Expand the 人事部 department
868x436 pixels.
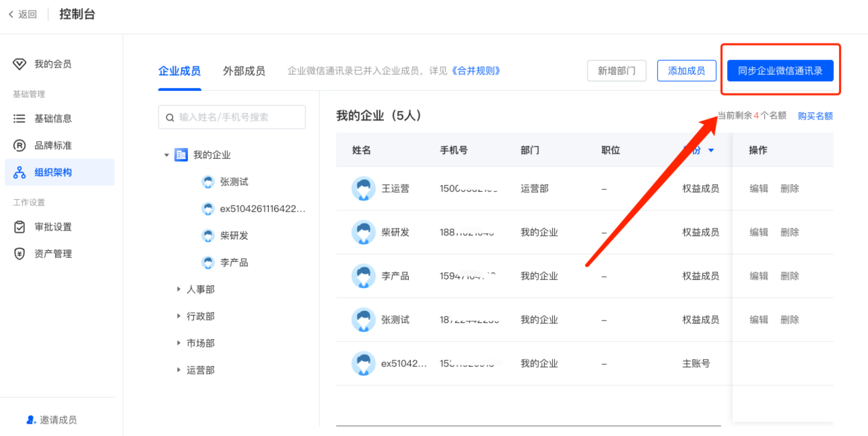(x=178, y=289)
